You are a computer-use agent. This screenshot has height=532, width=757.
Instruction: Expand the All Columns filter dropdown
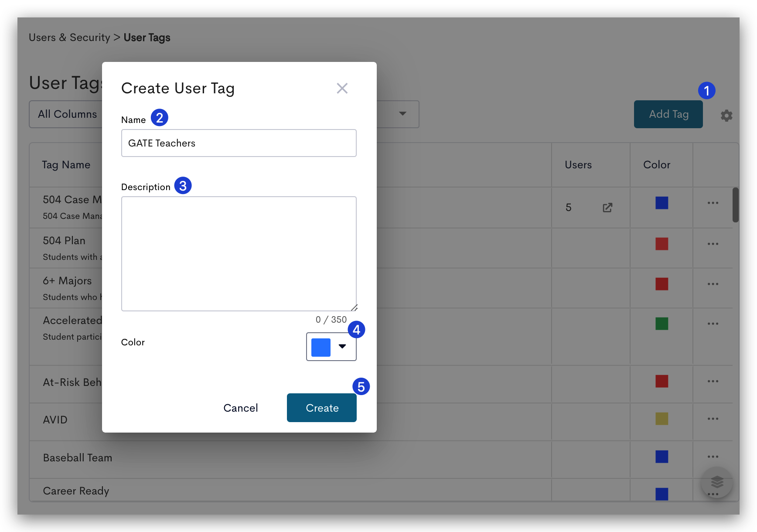tap(402, 114)
